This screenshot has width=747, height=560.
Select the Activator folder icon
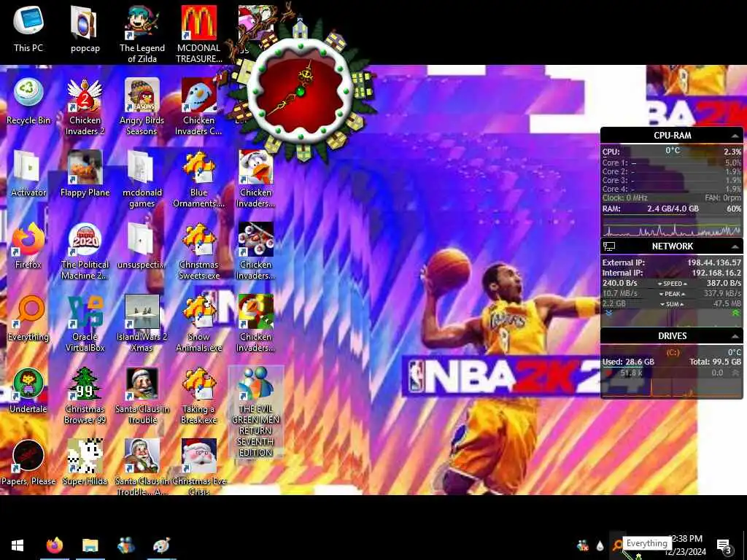(28, 174)
